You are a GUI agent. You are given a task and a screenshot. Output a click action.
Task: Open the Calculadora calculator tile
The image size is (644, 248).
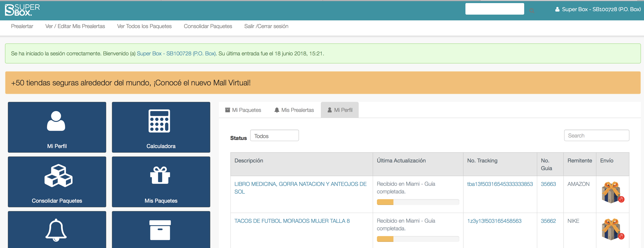tap(161, 127)
